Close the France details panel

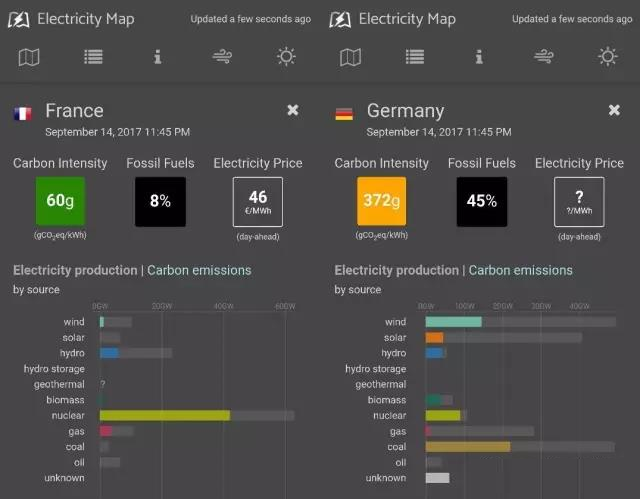tap(293, 110)
